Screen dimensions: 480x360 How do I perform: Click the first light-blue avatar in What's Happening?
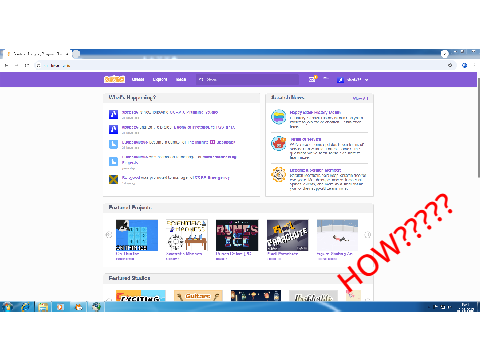click(x=113, y=144)
